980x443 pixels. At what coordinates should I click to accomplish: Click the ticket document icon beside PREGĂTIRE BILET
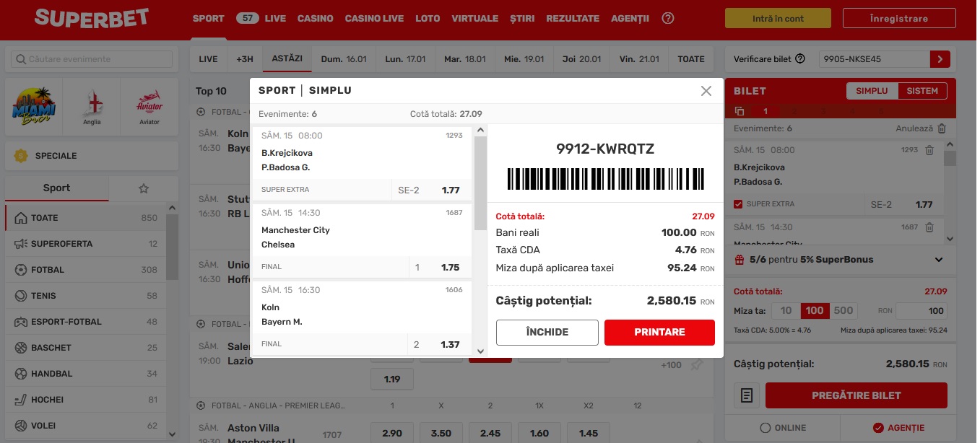pos(747,395)
